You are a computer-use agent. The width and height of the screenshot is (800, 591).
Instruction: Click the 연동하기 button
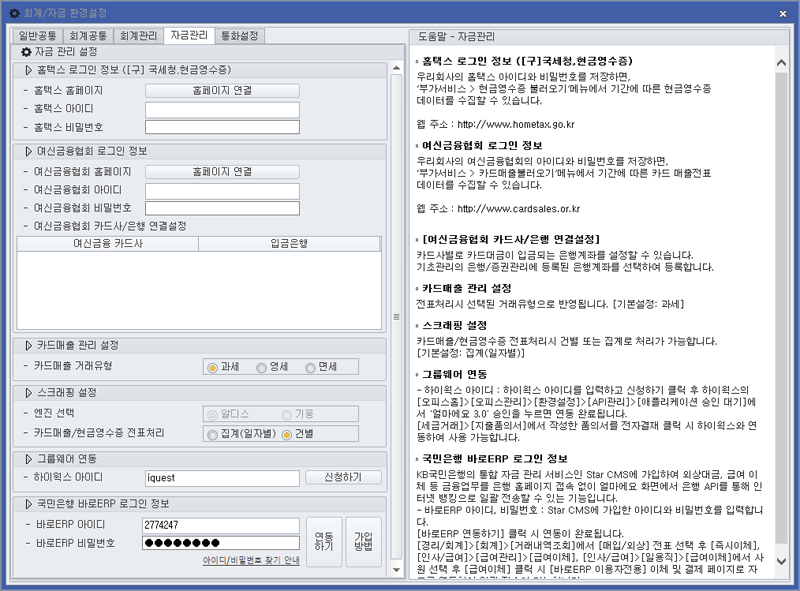pyautogui.click(x=324, y=542)
